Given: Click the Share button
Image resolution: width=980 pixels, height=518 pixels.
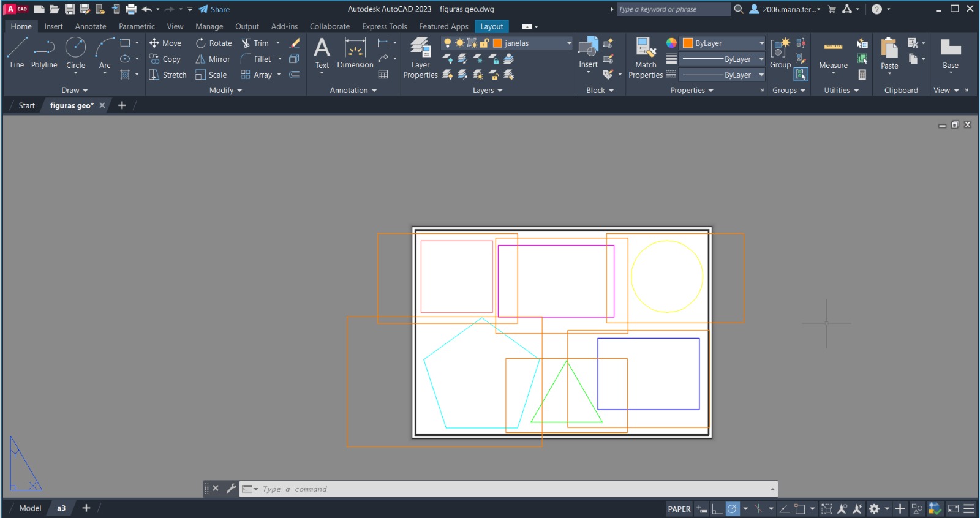Looking at the screenshot, I should coord(214,9).
